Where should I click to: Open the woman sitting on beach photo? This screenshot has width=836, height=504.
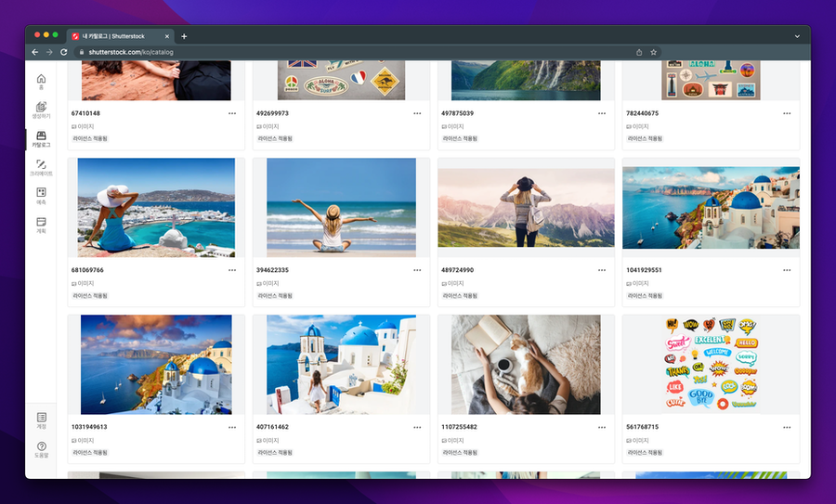341,208
